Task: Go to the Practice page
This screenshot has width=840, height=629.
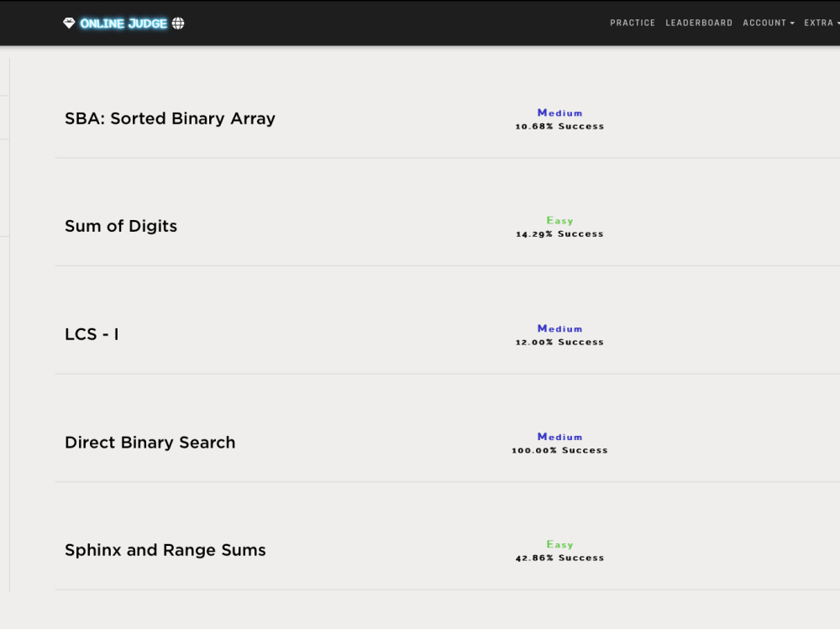Action: (633, 23)
